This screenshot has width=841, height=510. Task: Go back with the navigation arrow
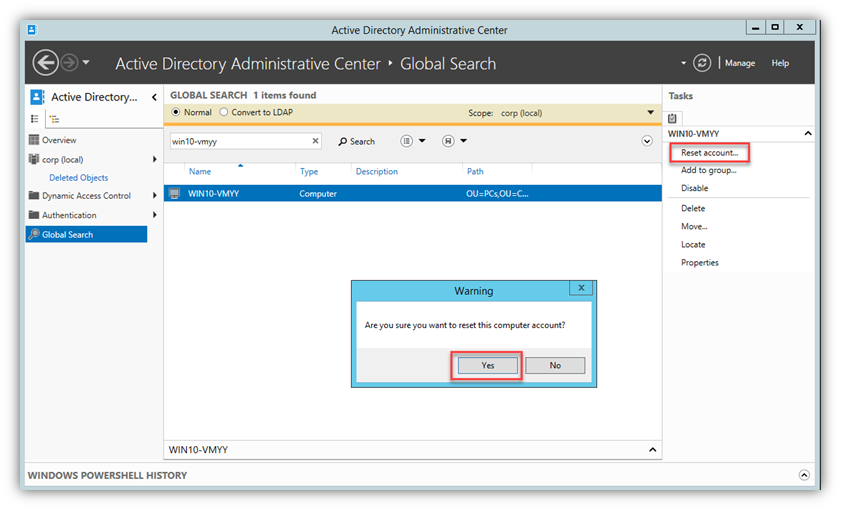point(46,63)
